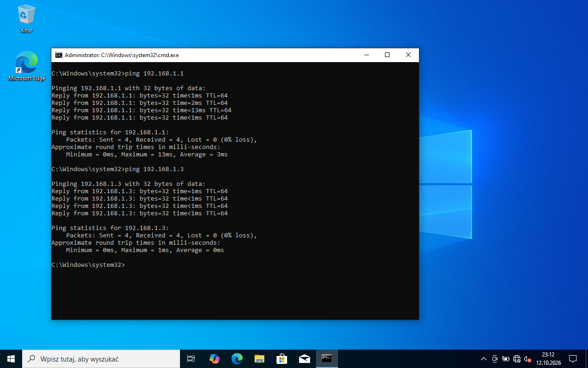Image resolution: width=588 pixels, height=368 pixels.
Task: Click the muted volume tray icon
Action: [528, 359]
